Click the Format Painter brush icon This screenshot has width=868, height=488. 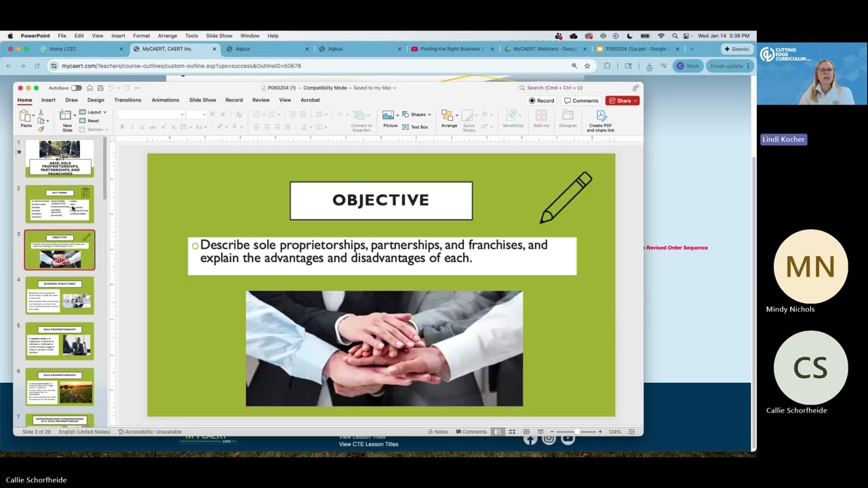[41, 128]
